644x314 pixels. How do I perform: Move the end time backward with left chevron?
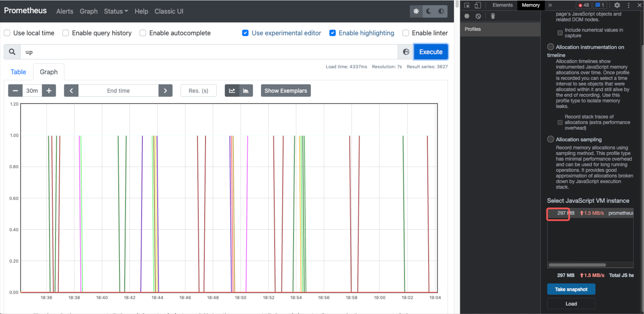[71, 91]
